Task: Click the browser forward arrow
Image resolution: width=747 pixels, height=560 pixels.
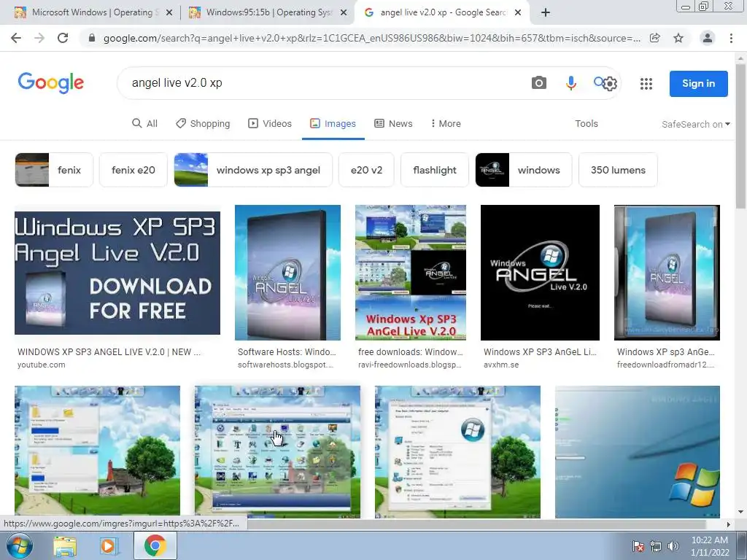Action: point(39,38)
